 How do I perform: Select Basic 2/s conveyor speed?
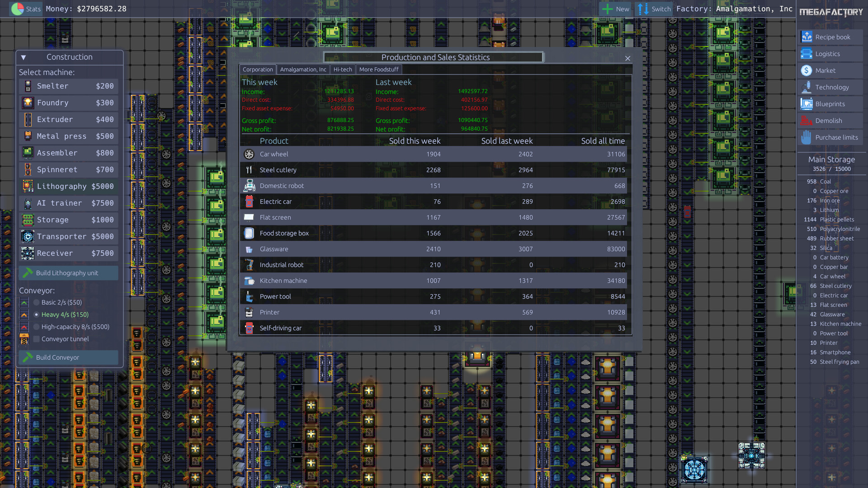(36, 302)
